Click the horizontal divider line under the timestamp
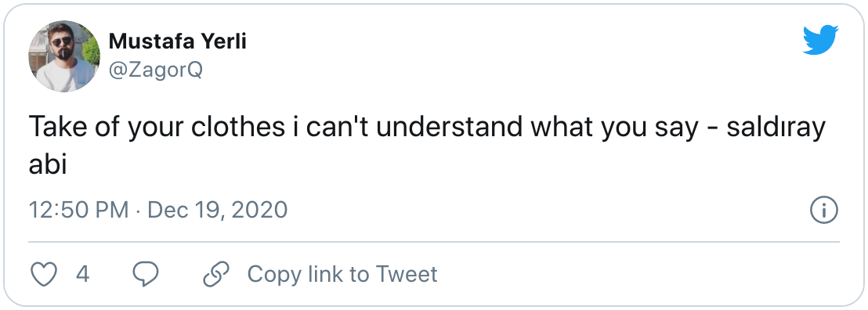Image resolution: width=868 pixels, height=310 pixels. (434, 242)
